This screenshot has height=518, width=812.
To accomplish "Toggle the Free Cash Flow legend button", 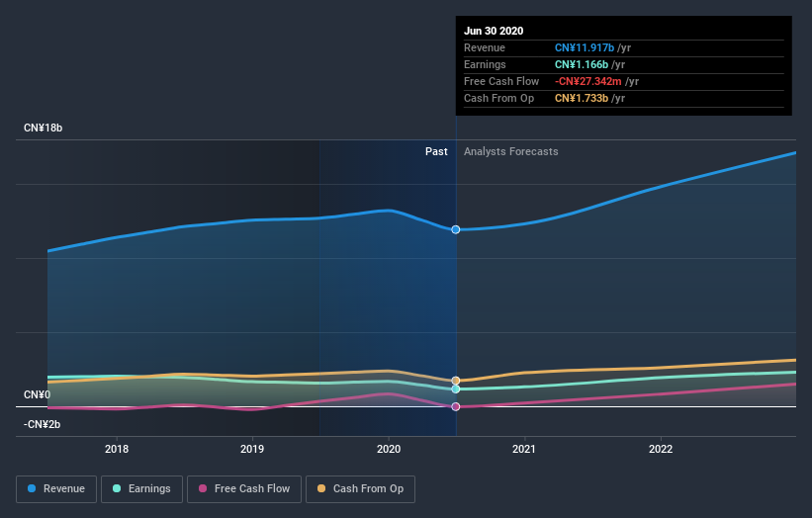I will pos(244,489).
